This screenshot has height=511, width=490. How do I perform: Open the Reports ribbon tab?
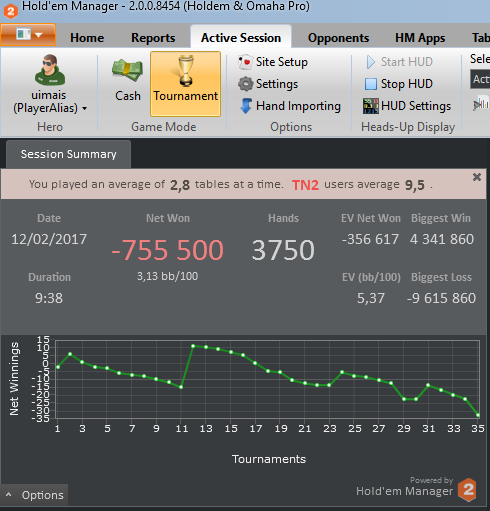coord(153,38)
